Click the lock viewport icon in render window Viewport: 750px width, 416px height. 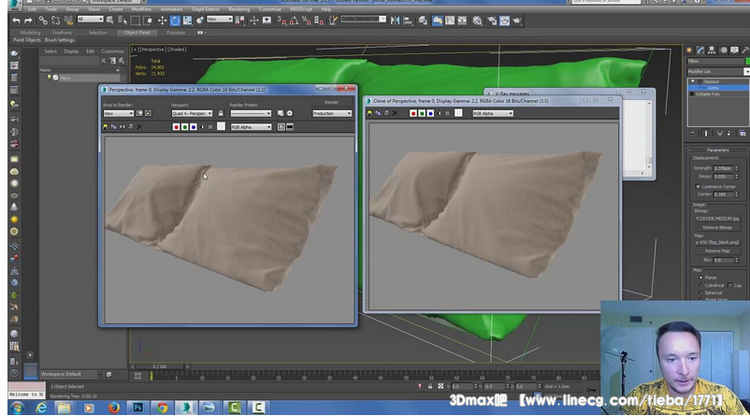[x=221, y=113]
